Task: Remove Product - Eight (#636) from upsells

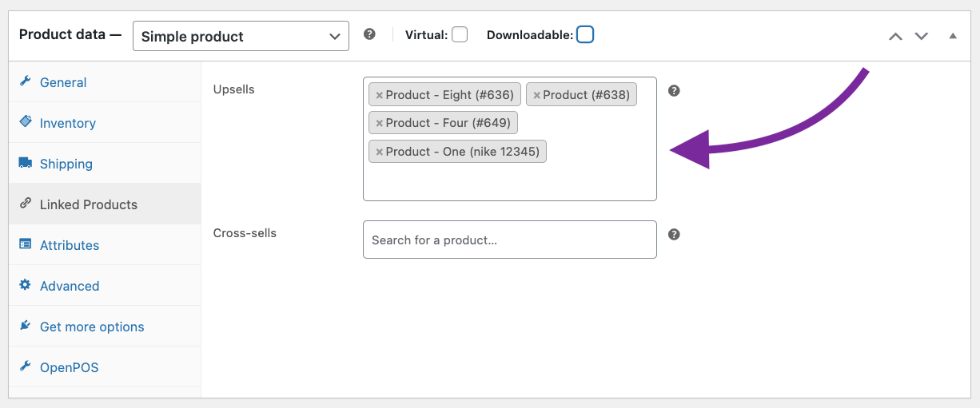Action: pyautogui.click(x=380, y=95)
